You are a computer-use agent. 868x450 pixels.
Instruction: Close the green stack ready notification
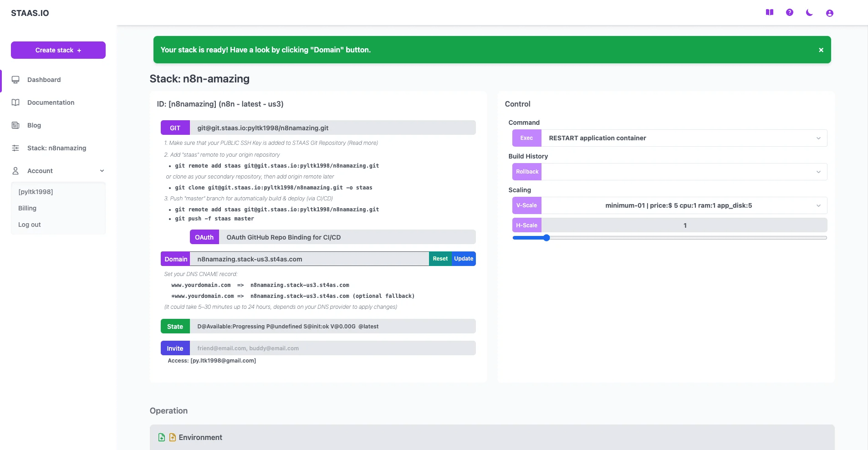point(821,50)
